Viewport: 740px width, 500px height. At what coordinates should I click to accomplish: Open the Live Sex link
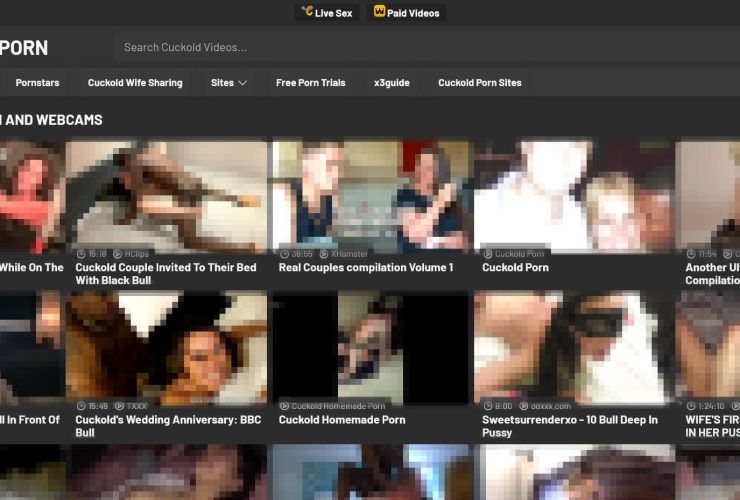point(333,13)
